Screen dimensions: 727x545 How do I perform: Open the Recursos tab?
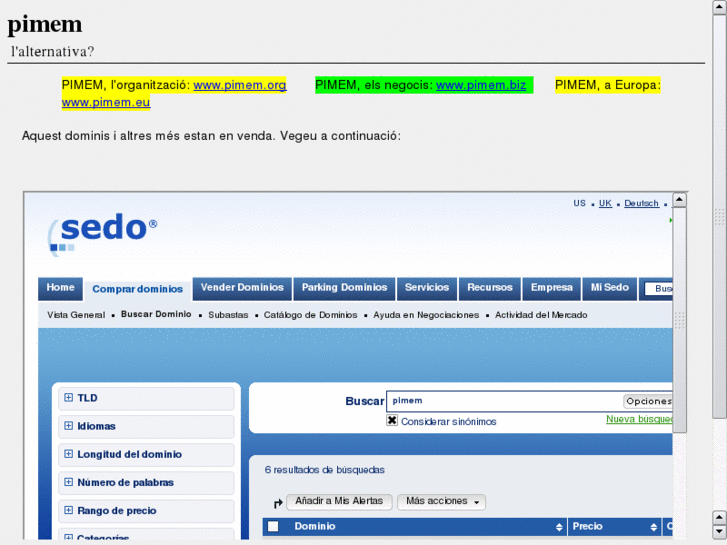[490, 288]
